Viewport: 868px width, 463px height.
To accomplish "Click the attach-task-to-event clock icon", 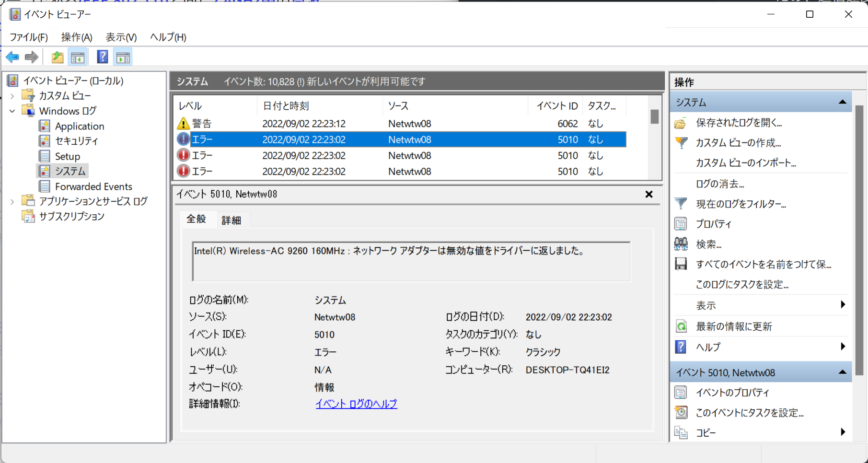I will point(681,412).
